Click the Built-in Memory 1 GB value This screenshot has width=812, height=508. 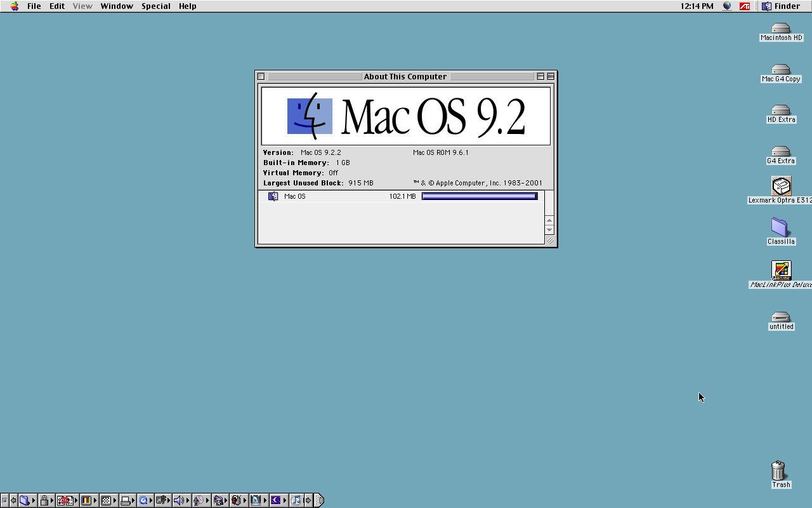[x=343, y=163]
